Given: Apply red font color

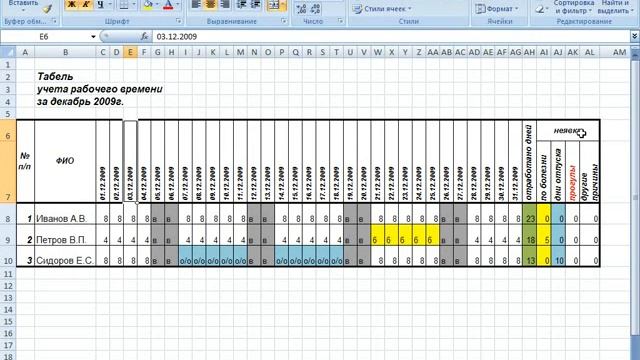Looking at the screenshot, I should coord(168,4).
